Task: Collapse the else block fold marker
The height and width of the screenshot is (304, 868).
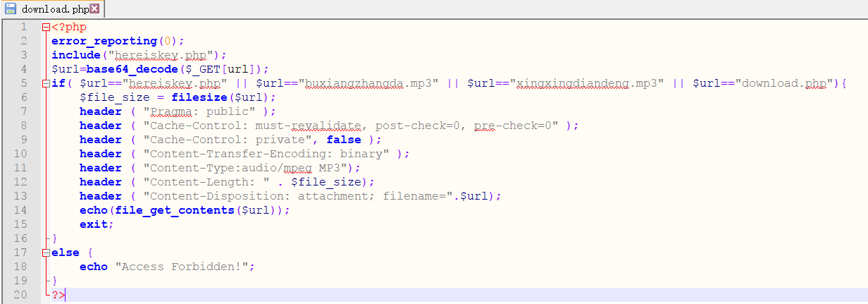Action: [x=46, y=253]
